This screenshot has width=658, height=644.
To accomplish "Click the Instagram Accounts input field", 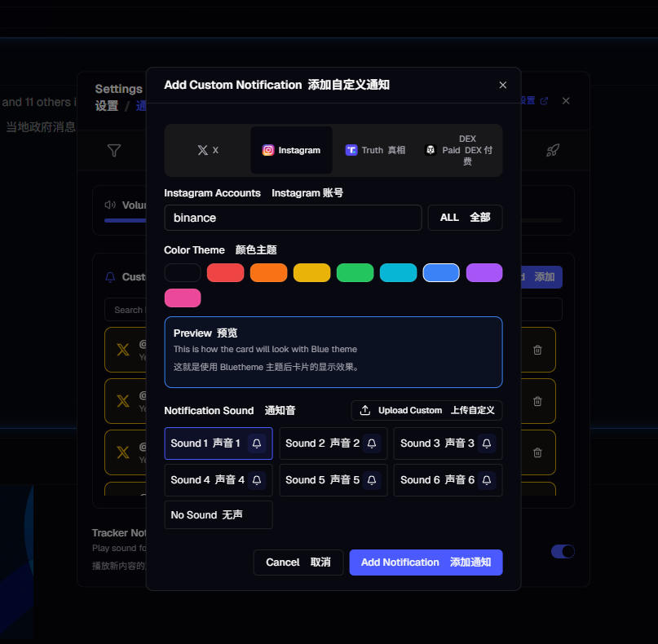I will tap(293, 218).
